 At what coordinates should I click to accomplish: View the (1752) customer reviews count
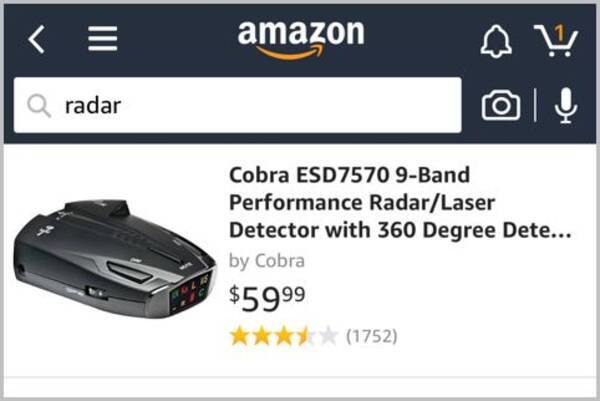(x=371, y=336)
